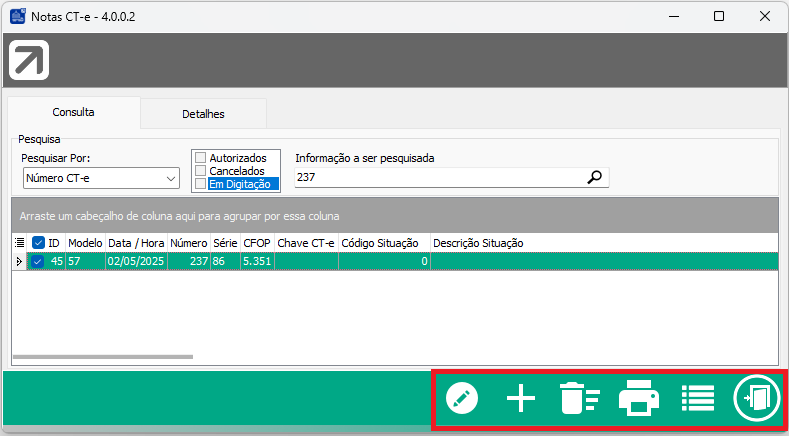Viewport: 789px width, 436px height.
Task: Click the pencil edit icon
Action: 462,399
